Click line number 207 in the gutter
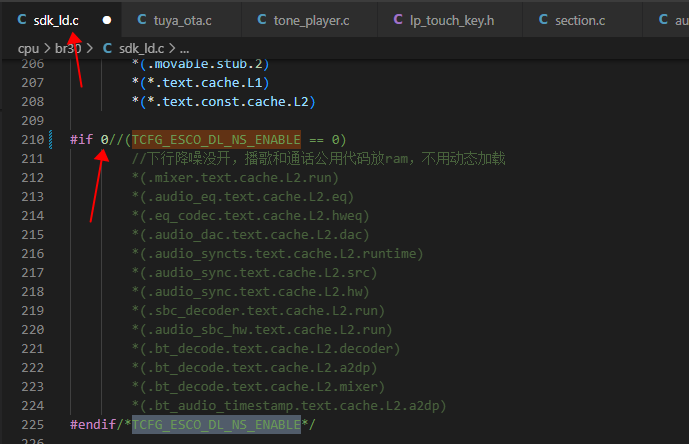The width and height of the screenshot is (689, 444). (33, 83)
